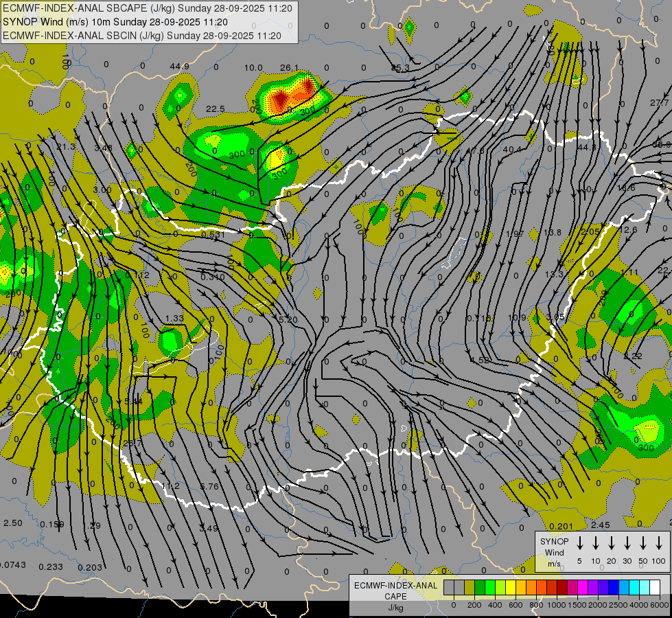Click the 'ECMWF-INDEX-ANAL SBCIN' header line
The image size is (672, 618).
click(142, 36)
